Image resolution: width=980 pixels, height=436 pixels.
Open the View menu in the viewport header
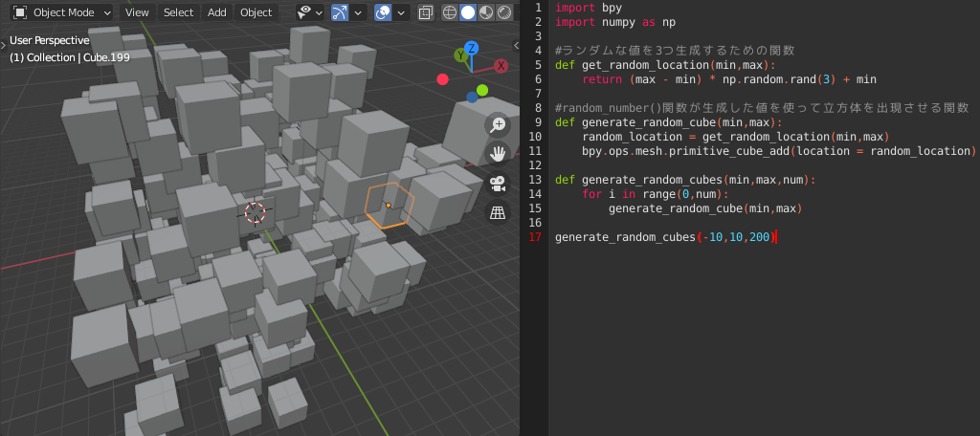point(137,11)
